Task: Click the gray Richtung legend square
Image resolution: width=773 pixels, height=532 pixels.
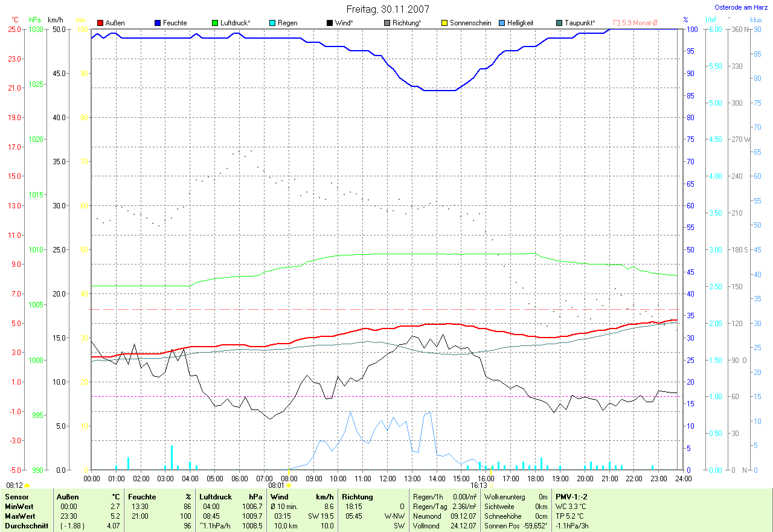Action: [x=387, y=23]
